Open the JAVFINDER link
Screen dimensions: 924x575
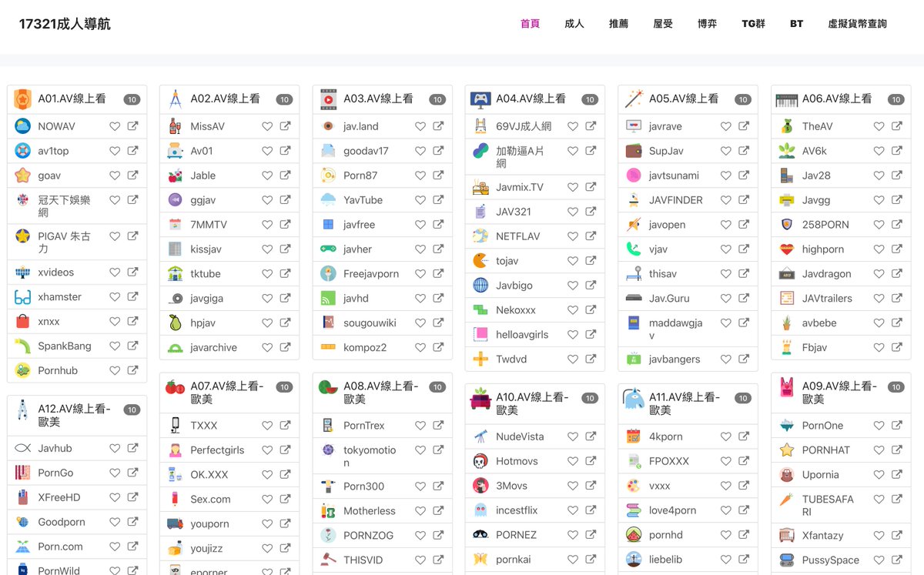[x=676, y=200]
